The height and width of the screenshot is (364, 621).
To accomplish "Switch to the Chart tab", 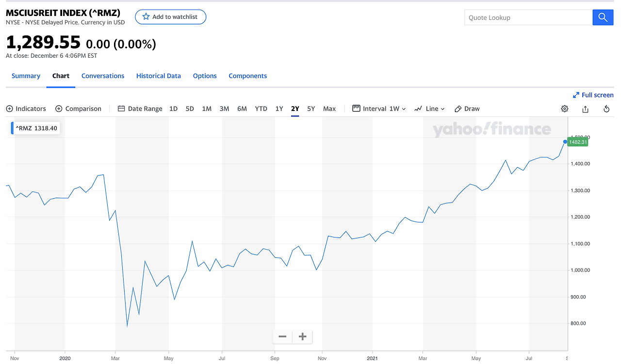I will pyautogui.click(x=61, y=76).
